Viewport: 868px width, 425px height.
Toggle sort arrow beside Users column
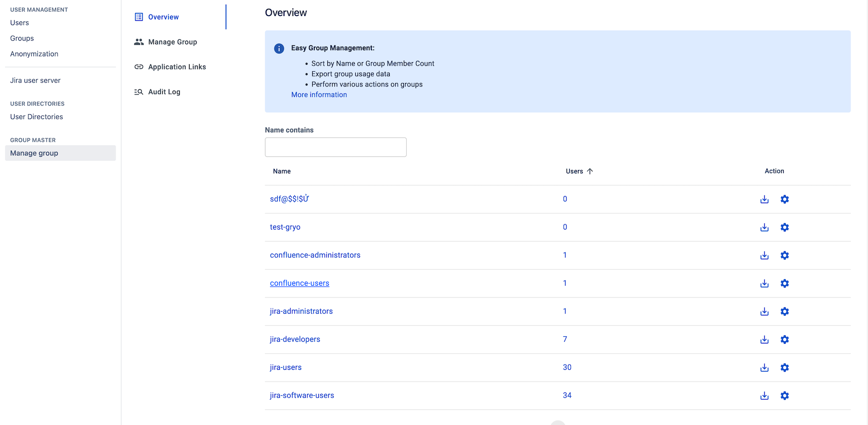pyautogui.click(x=590, y=171)
